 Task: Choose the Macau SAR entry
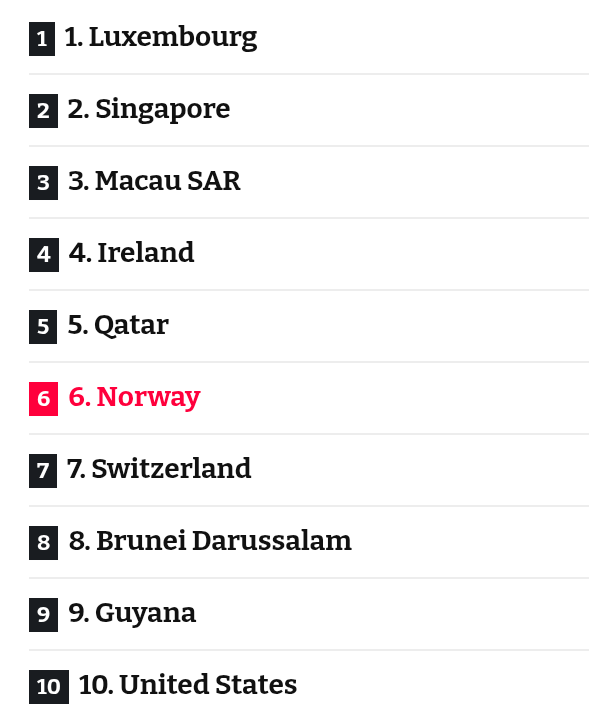click(x=154, y=182)
